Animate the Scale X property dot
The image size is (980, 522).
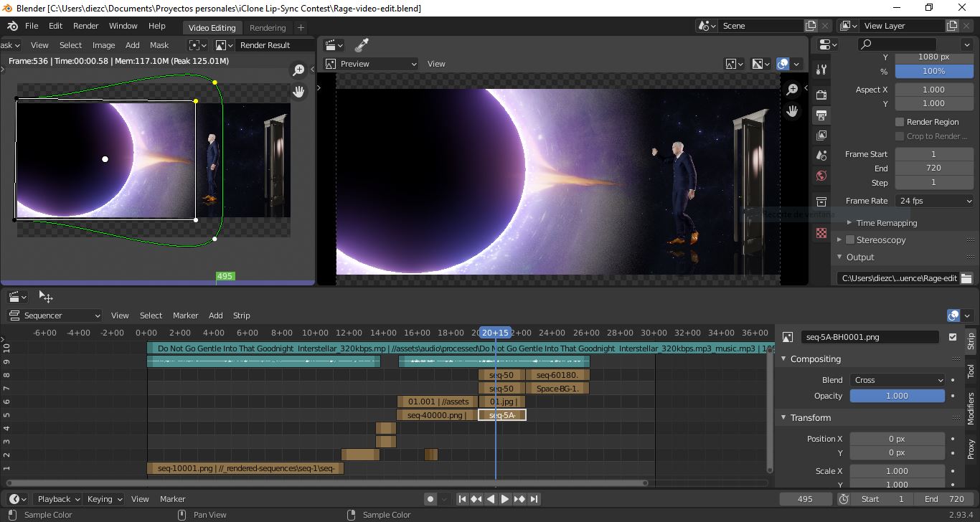pyautogui.click(x=953, y=471)
